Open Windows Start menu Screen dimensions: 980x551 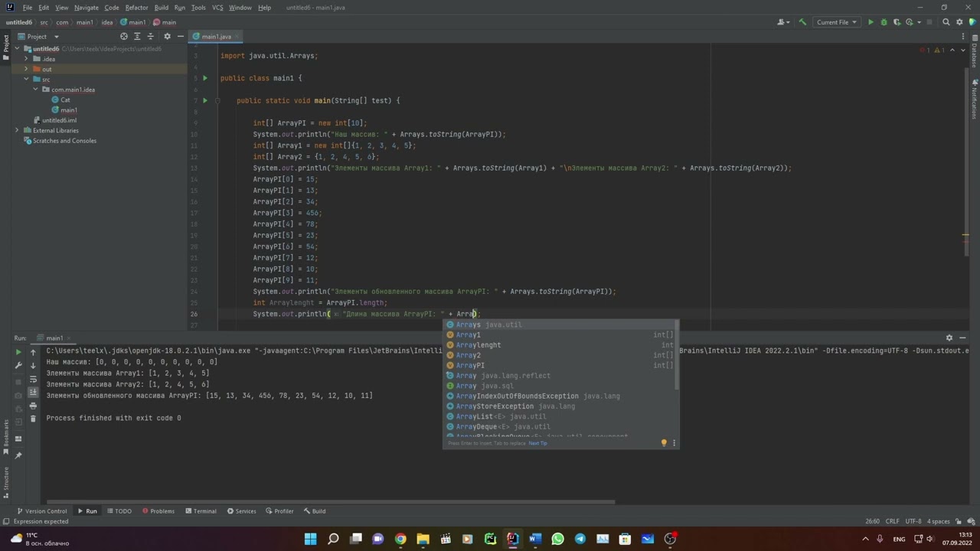coord(310,539)
